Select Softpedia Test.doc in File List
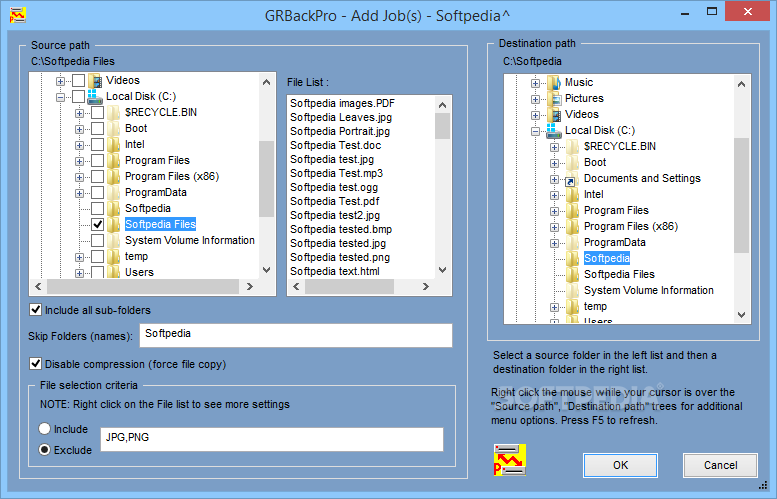Image resolution: width=777 pixels, height=499 pixels. [x=335, y=145]
